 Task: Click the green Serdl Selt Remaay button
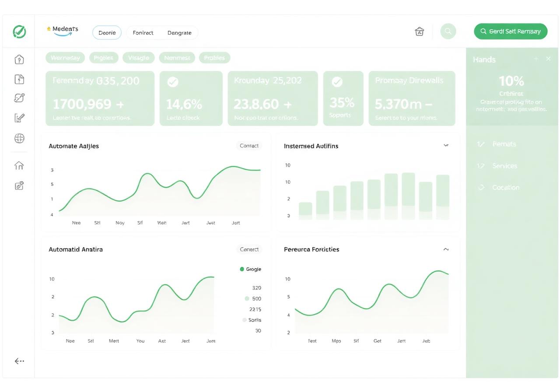tap(511, 31)
